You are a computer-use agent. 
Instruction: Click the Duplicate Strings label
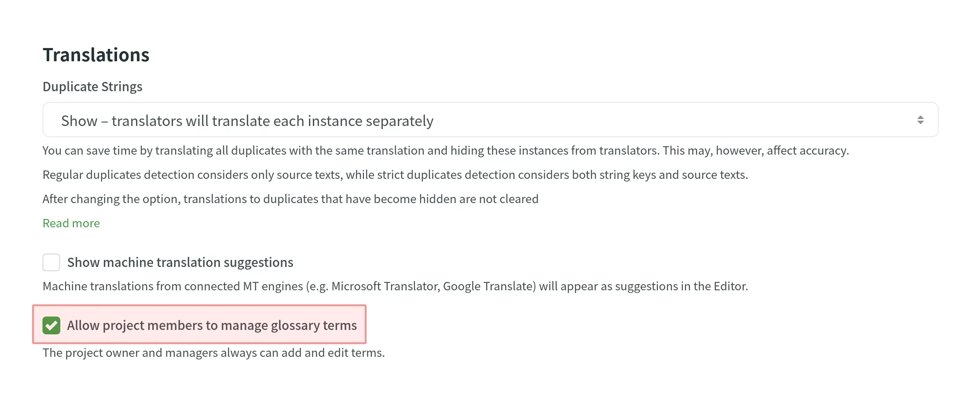coord(92,86)
